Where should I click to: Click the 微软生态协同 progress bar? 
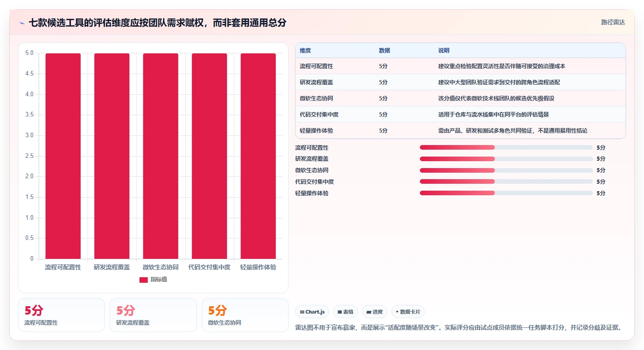click(506, 170)
